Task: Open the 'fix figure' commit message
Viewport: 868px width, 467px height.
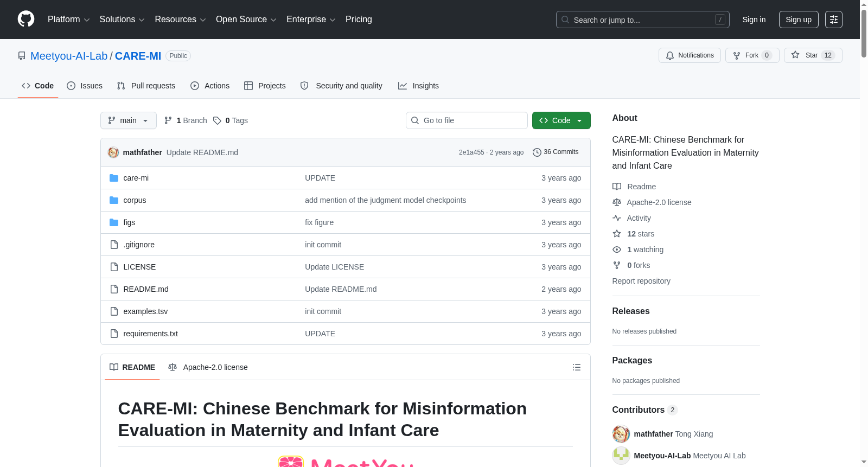Action: click(x=320, y=222)
